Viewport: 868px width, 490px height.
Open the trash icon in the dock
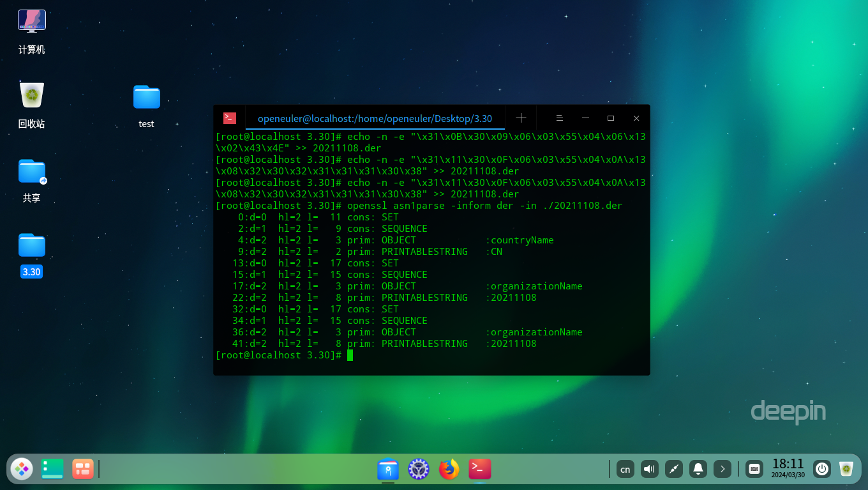pos(846,469)
